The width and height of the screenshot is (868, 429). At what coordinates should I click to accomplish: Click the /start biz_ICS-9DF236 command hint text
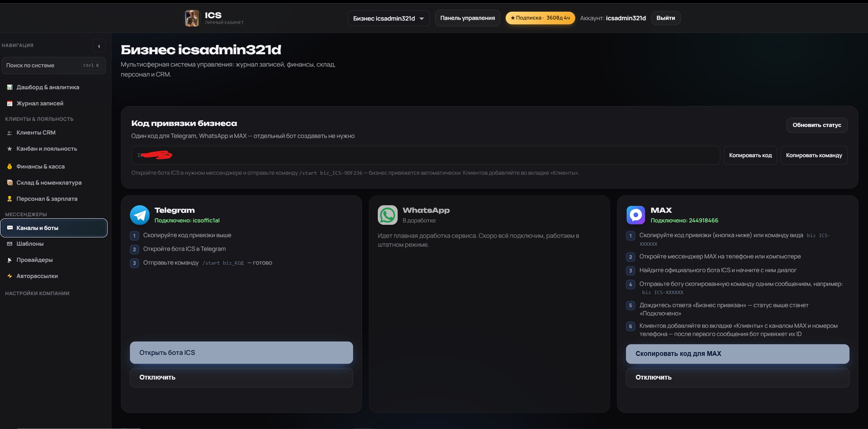(x=330, y=173)
